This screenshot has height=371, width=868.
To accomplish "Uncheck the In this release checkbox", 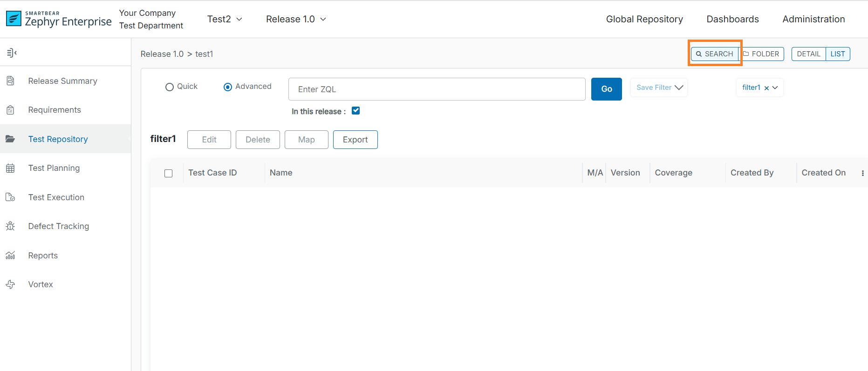I will pos(356,111).
